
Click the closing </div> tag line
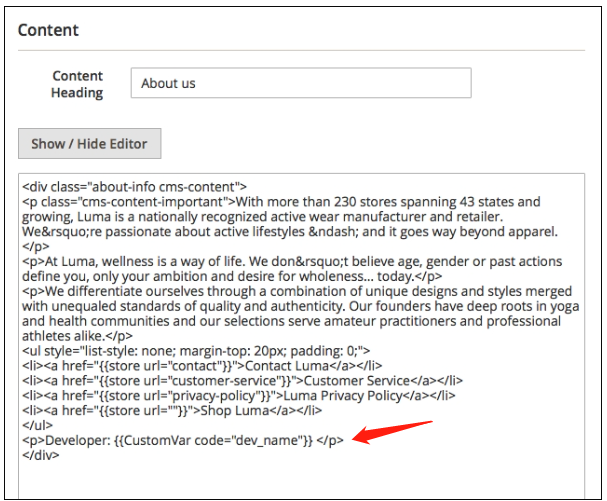40,455
